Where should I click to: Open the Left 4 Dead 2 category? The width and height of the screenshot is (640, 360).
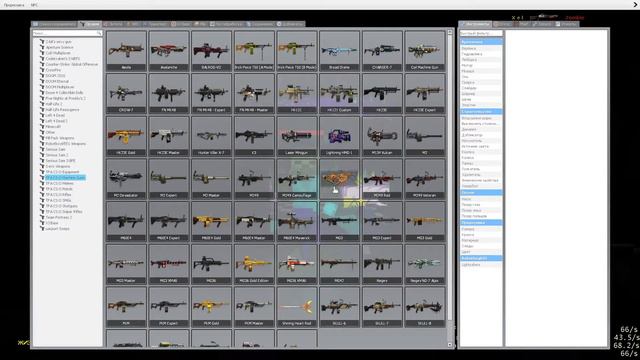[x=57, y=121]
